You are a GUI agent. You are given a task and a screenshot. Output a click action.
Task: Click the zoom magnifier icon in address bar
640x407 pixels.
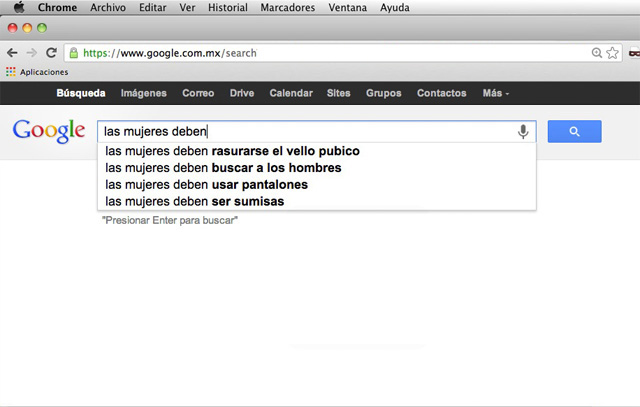(597, 53)
